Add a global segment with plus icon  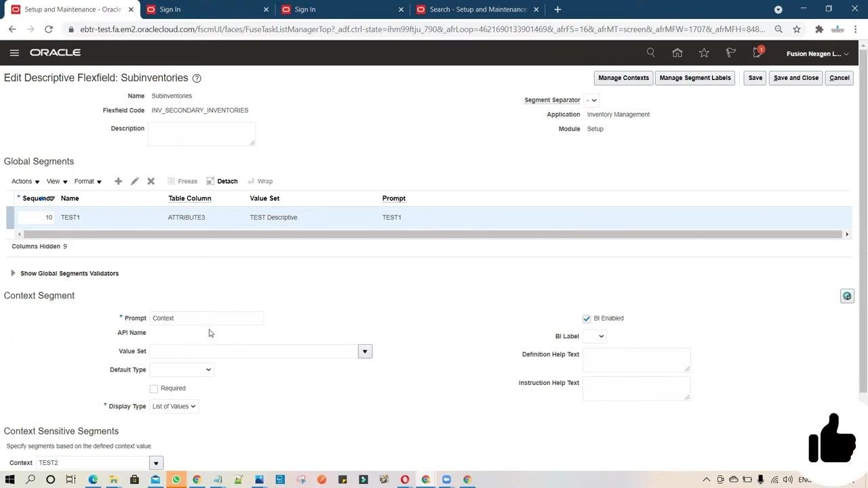(x=118, y=181)
